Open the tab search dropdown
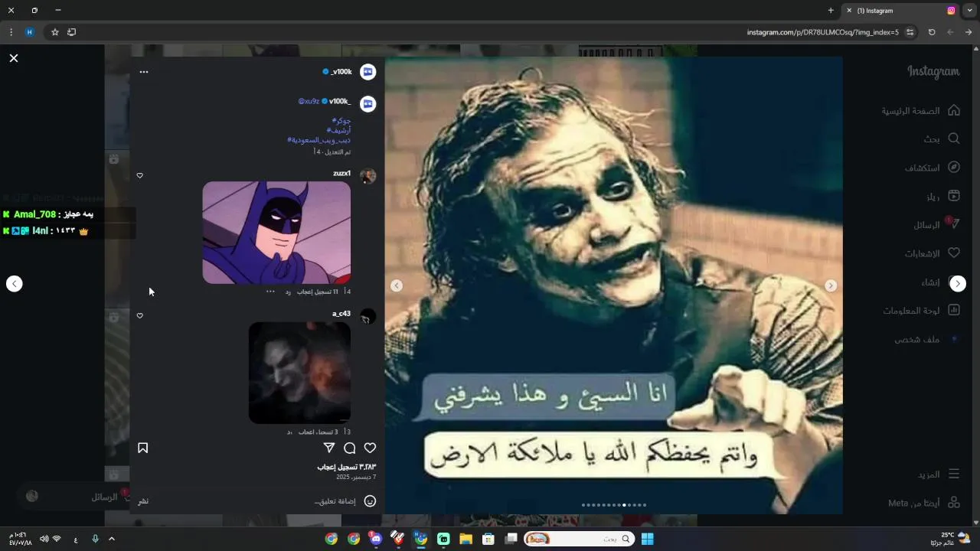 (970, 11)
